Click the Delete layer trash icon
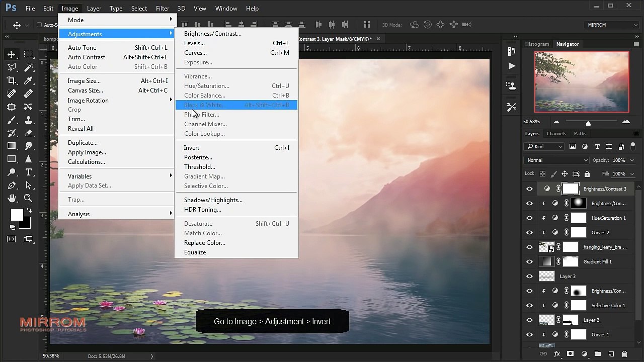644x362 pixels. click(x=625, y=354)
